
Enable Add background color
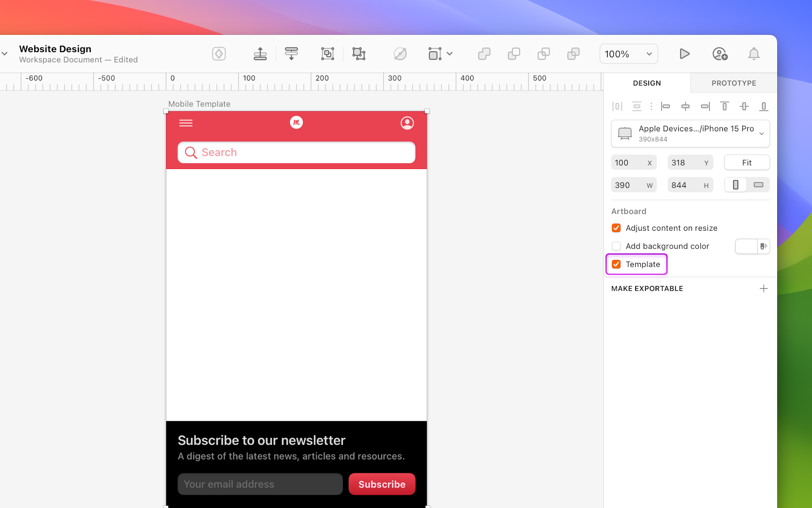616,246
